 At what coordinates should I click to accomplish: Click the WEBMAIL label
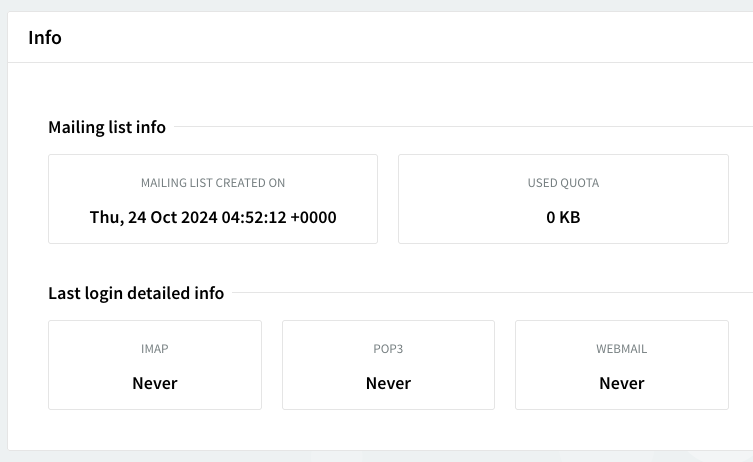point(621,349)
